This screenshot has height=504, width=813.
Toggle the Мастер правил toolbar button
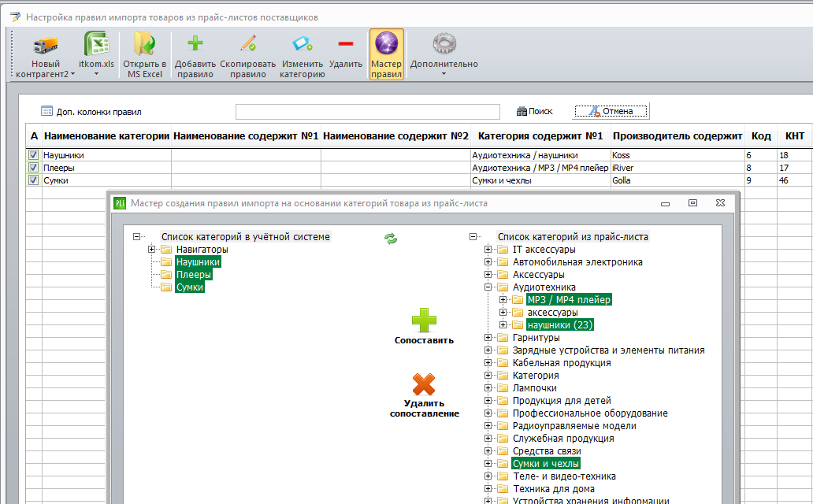(x=386, y=54)
